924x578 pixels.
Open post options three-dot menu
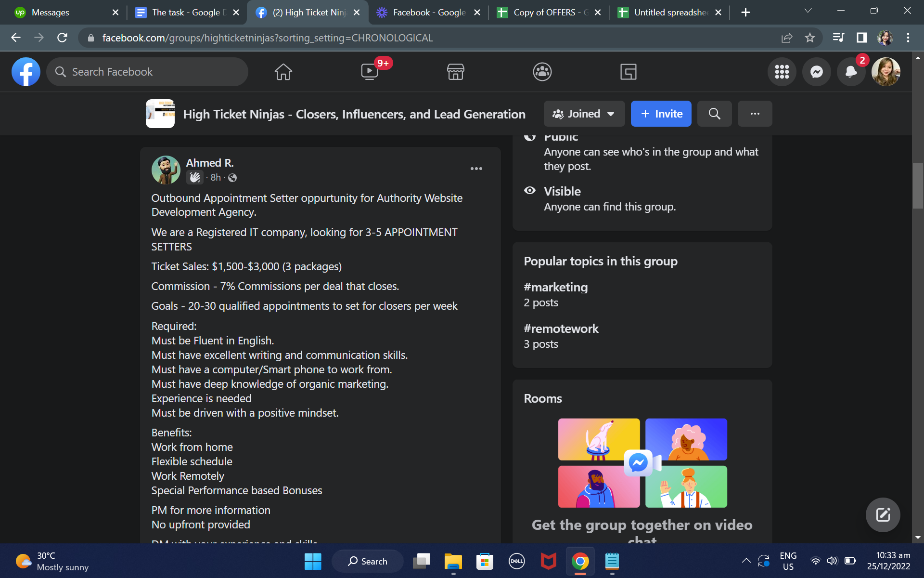click(x=476, y=169)
